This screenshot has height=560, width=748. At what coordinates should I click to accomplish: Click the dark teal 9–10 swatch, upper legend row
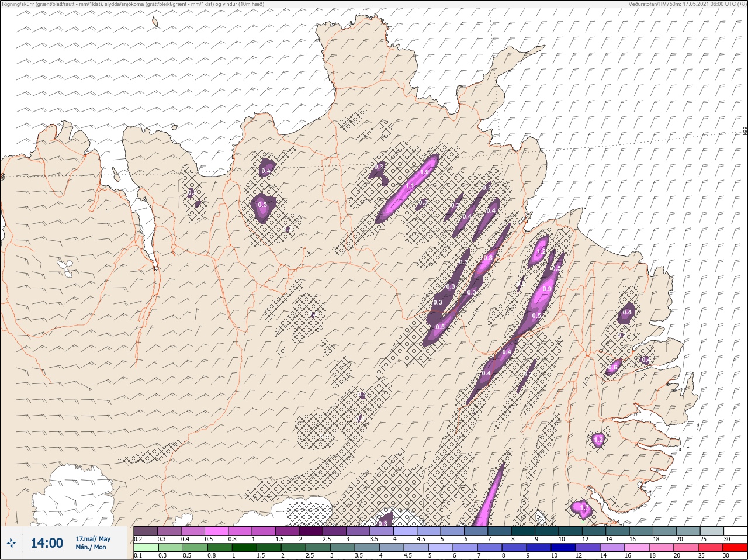[x=548, y=531]
